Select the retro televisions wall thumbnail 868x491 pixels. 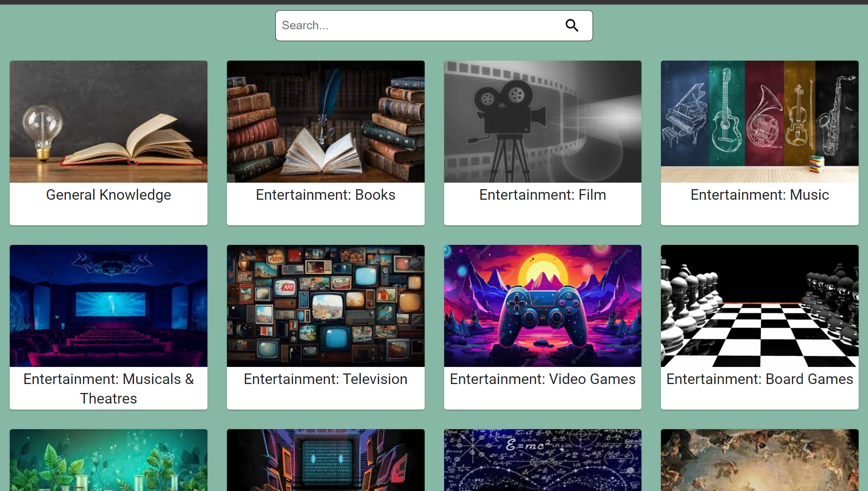[325, 306]
